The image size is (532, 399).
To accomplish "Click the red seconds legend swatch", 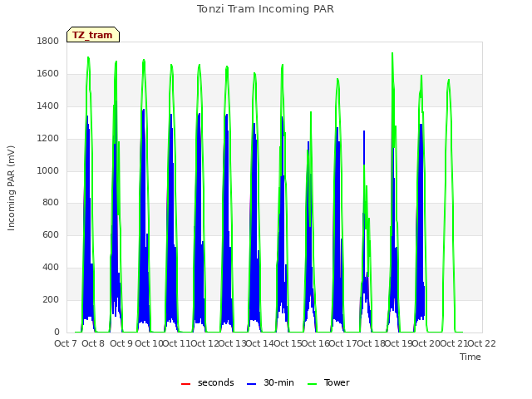I will pos(185,384).
